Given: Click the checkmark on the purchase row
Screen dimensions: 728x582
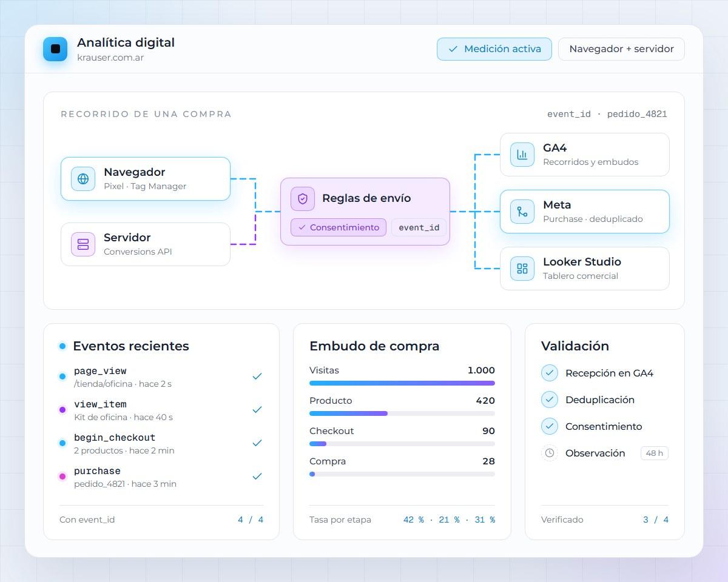Looking at the screenshot, I should click(257, 477).
